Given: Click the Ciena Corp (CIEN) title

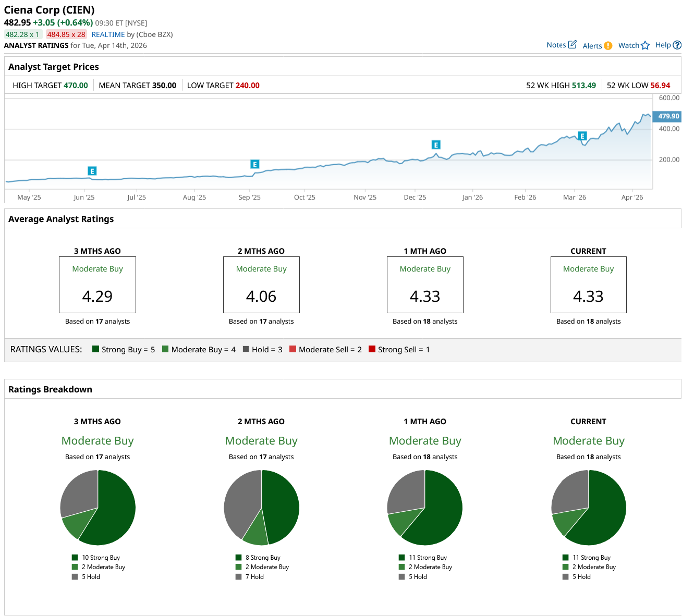Looking at the screenshot, I should 50,10.
